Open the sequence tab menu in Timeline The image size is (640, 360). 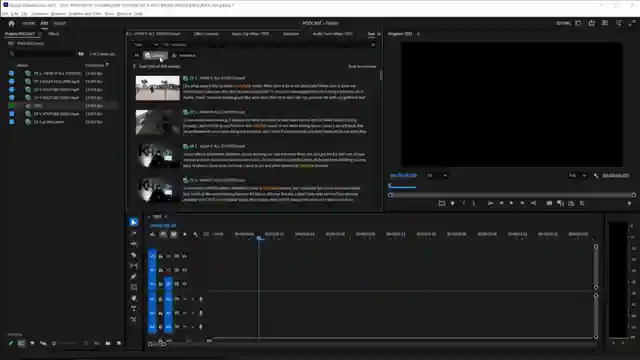(165, 217)
